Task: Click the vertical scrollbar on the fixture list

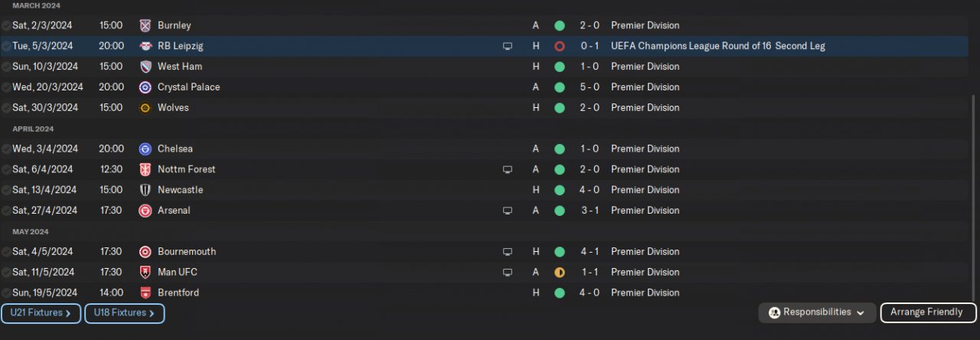Action: [x=975, y=191]
